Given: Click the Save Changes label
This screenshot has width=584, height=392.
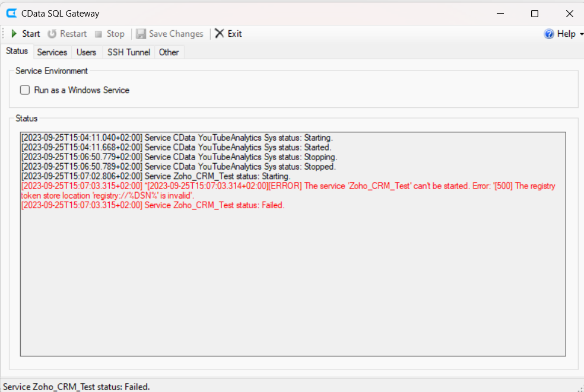Looking at the screenshot, I should point(176,34).
